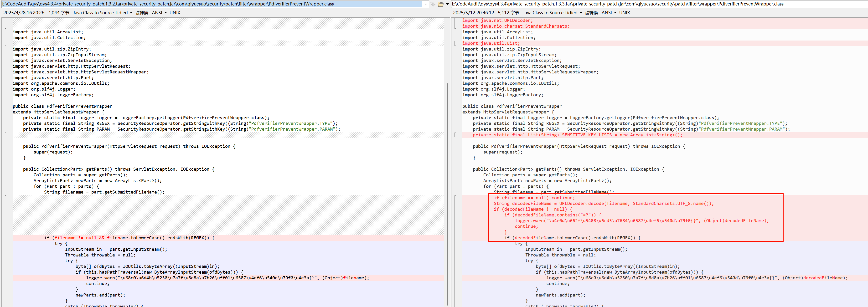Click right gutter bracket beside SENSITIVE_KEY_LISTS line
This screenshot has width=868, height=307.
pyautogui.click(x=455, y=135)
